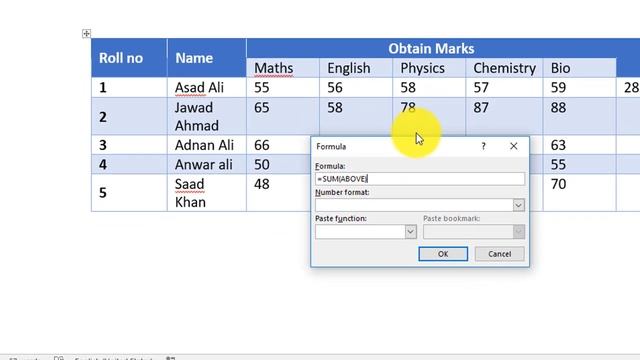Click the table move handle icon

pos(86,33)
